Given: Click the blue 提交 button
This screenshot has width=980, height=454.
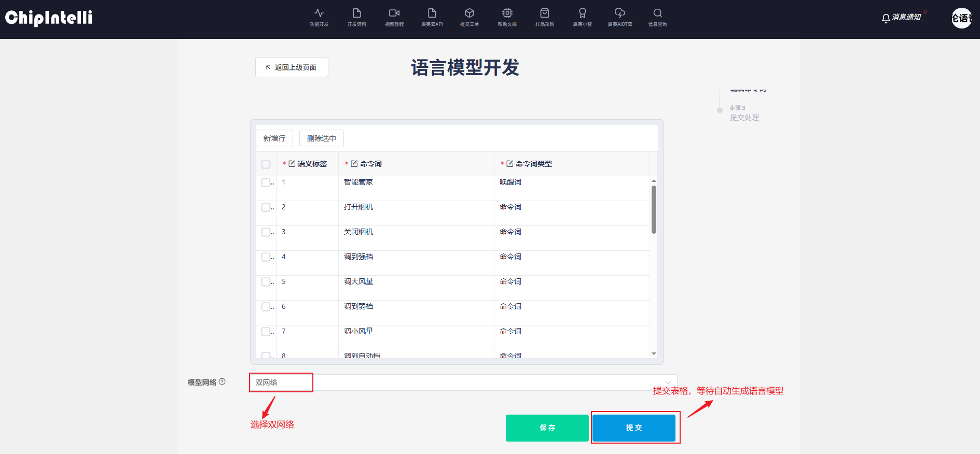Looking at the screenshot, I should tap(634, 428).
